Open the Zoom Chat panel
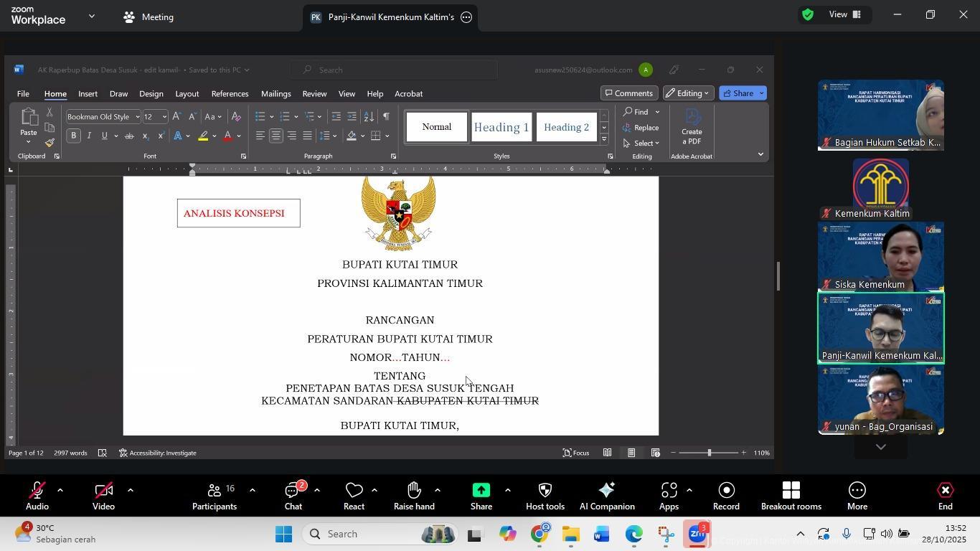This screenshot has height=551, width=980. [x=293, y=494]
